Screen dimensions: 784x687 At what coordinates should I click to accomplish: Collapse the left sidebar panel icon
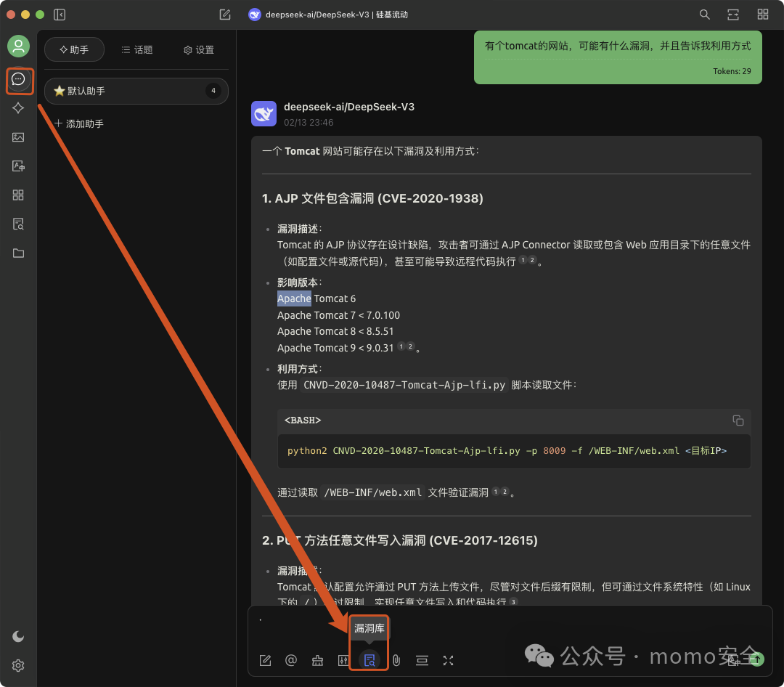pyautogui.click(x=60, y=15)
